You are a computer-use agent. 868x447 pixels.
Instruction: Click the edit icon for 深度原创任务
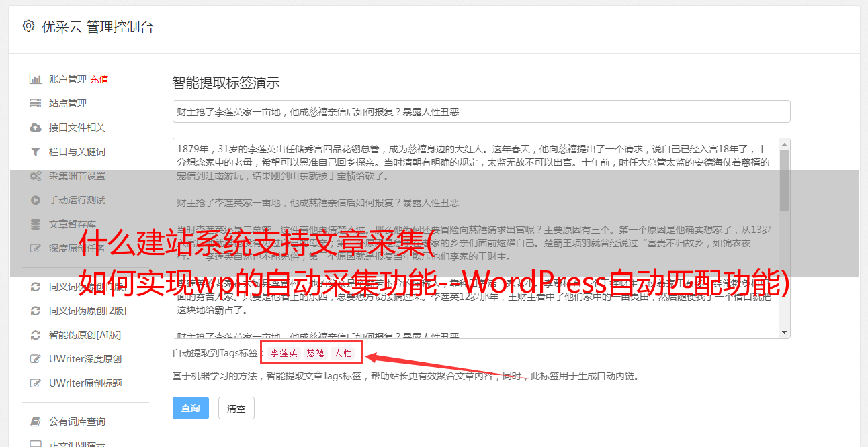(x=36, y=248)
